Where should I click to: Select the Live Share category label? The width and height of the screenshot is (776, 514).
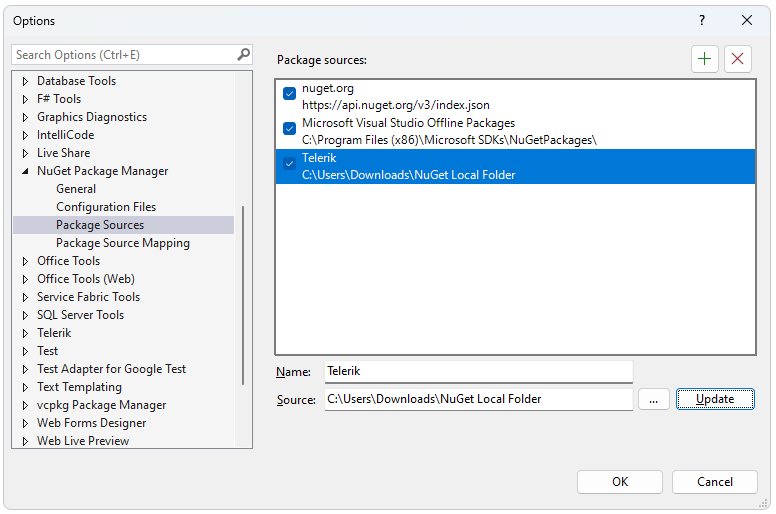pos(63,153)
